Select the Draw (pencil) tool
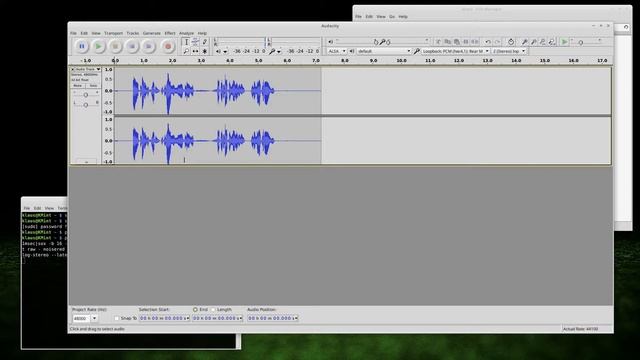 tap(205, 42)
